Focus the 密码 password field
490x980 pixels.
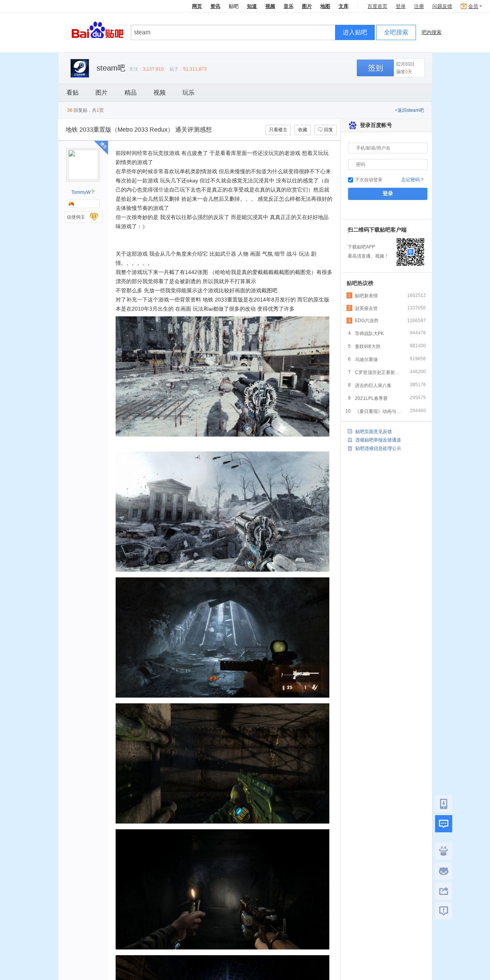[388, 164]
